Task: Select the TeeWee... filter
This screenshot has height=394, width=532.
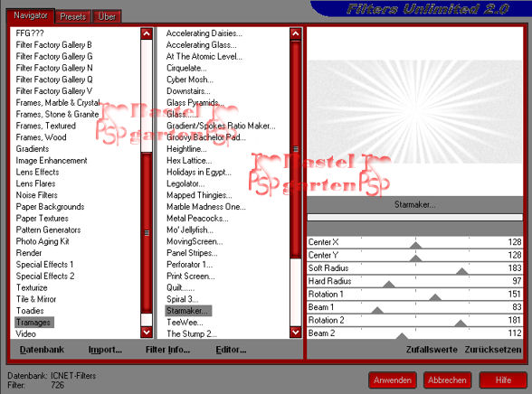Action: point(185,323)
